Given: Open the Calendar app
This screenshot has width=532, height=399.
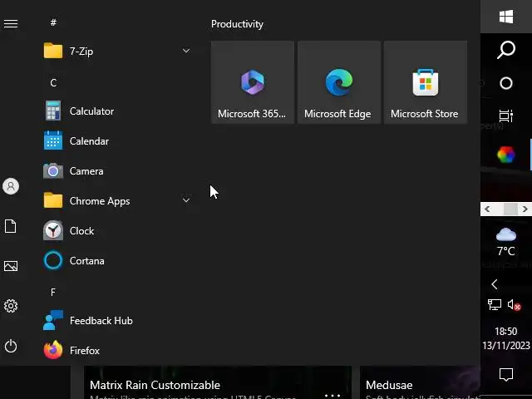Looking at the screenshot, I should coord(117,140).
